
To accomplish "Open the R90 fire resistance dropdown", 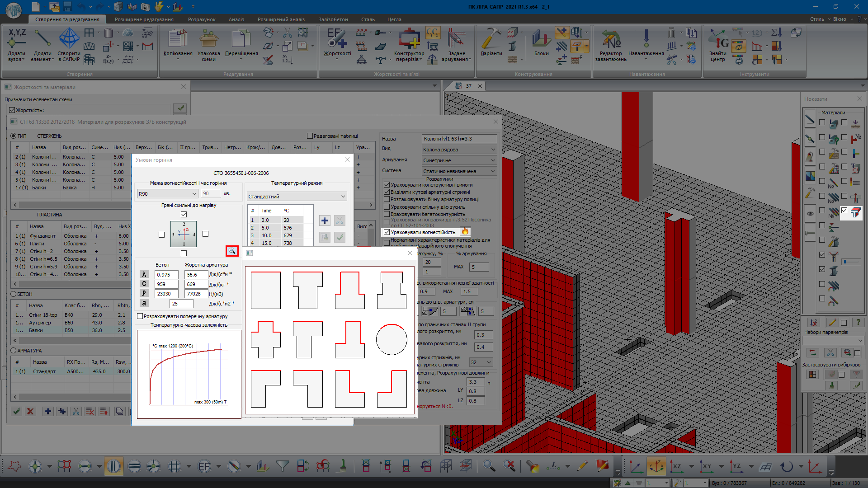I will (167, 193).
